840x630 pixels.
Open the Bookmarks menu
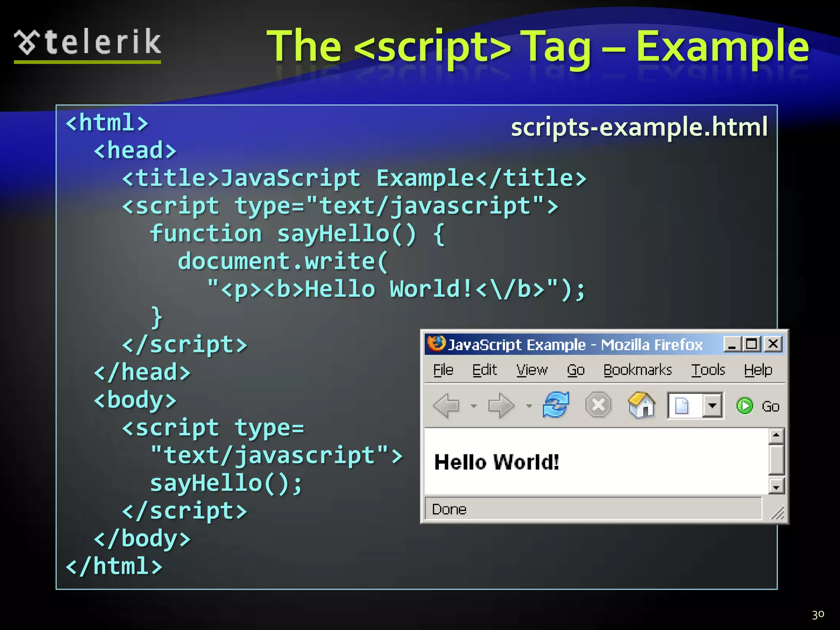pyautogui.click(x=637, y=370)
